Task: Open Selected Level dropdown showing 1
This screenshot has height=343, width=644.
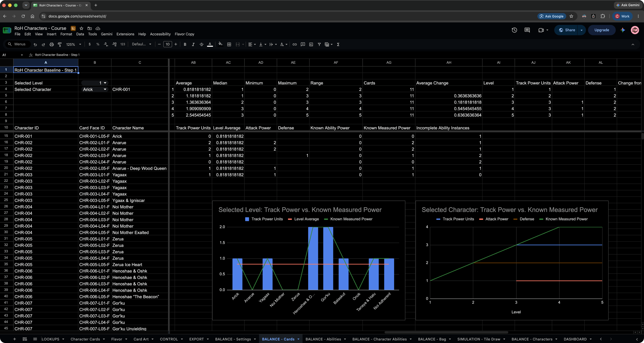Action: (x=95, y=83)
